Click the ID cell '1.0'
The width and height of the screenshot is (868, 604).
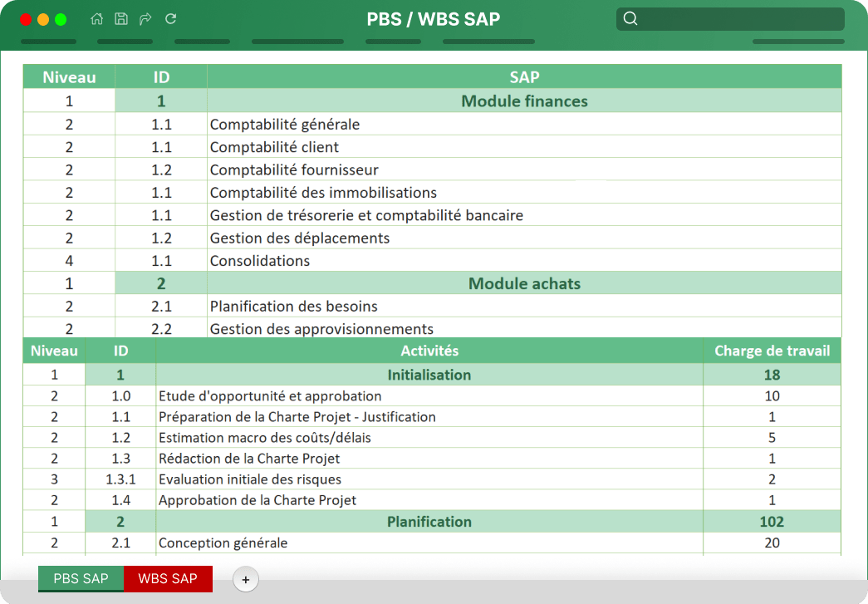pos(120,395)
